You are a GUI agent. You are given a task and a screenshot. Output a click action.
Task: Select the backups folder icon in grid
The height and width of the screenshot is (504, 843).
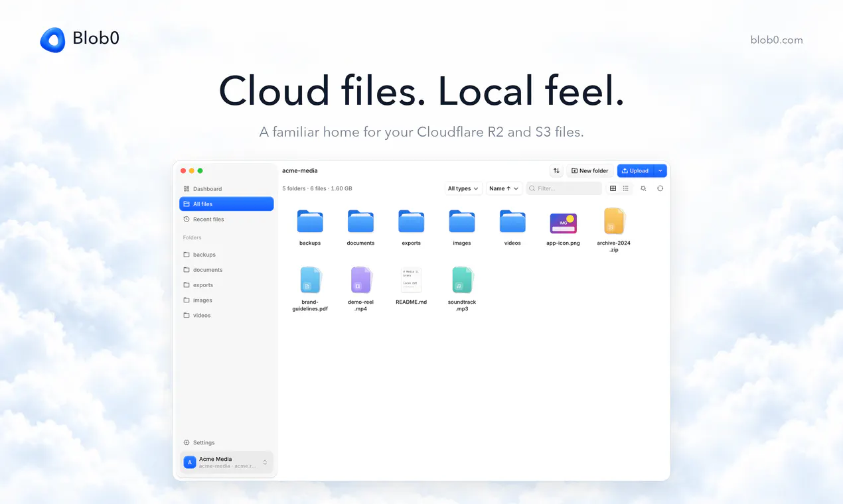tap(310, 221)
